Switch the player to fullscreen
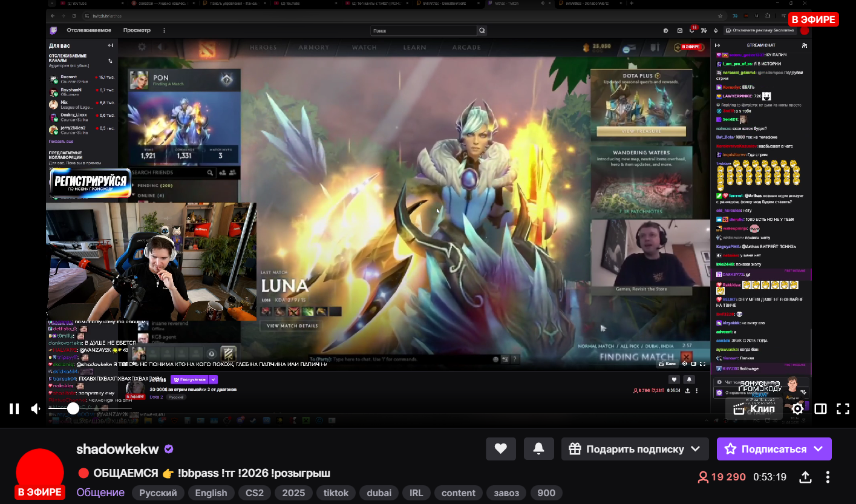The image size is (856, 504). click(x=843, y=408)
